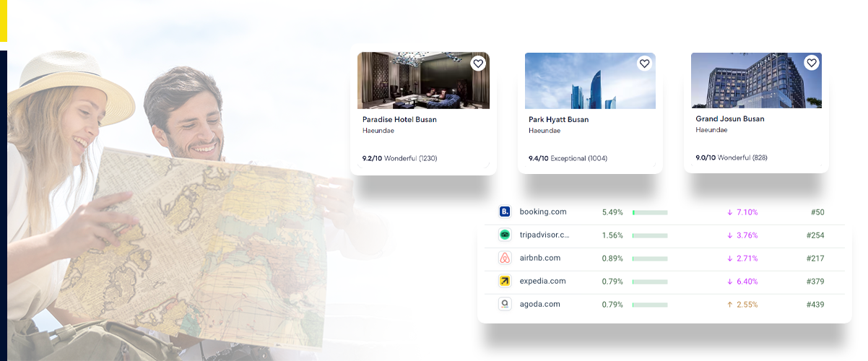Favorite Park Hyatt Busan with heart icon
The image size is (868, 361).
tap(645, 64)
